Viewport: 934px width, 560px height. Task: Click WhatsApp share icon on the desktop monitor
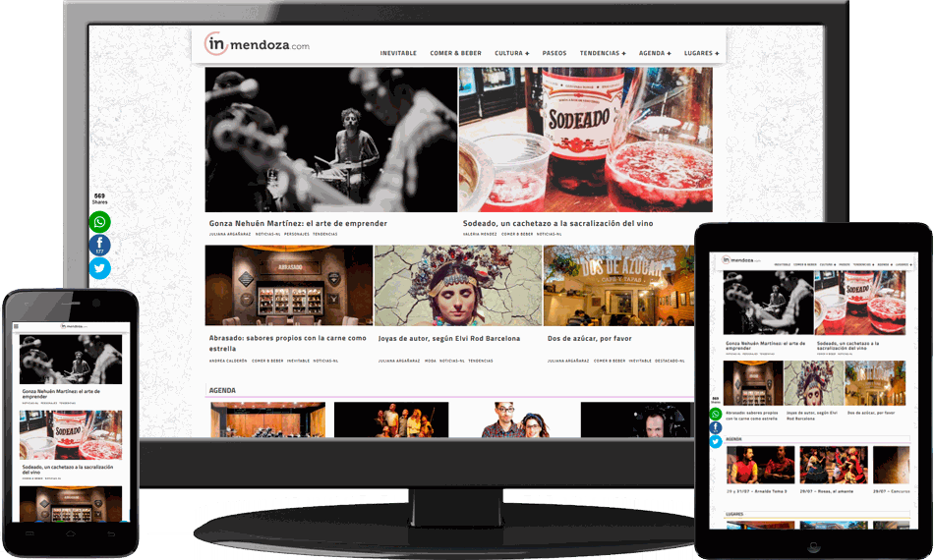coord(100,222)
